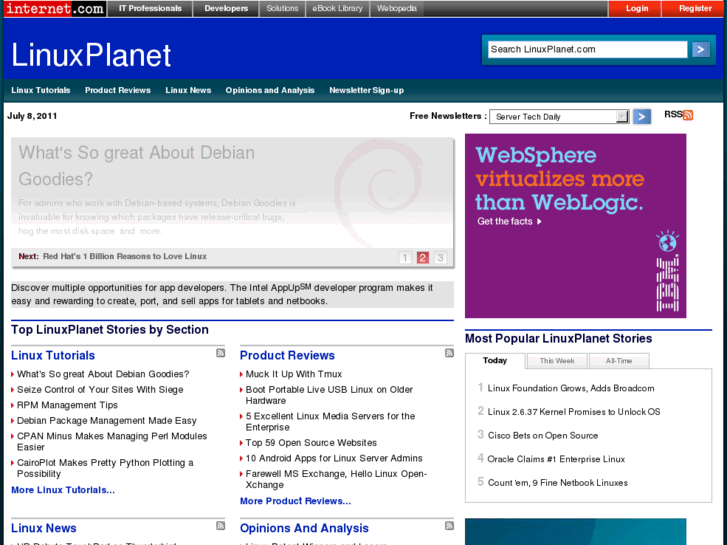
Task: Open 5 Excellent Linux Media Servers article
Action: tap(330, 422)
